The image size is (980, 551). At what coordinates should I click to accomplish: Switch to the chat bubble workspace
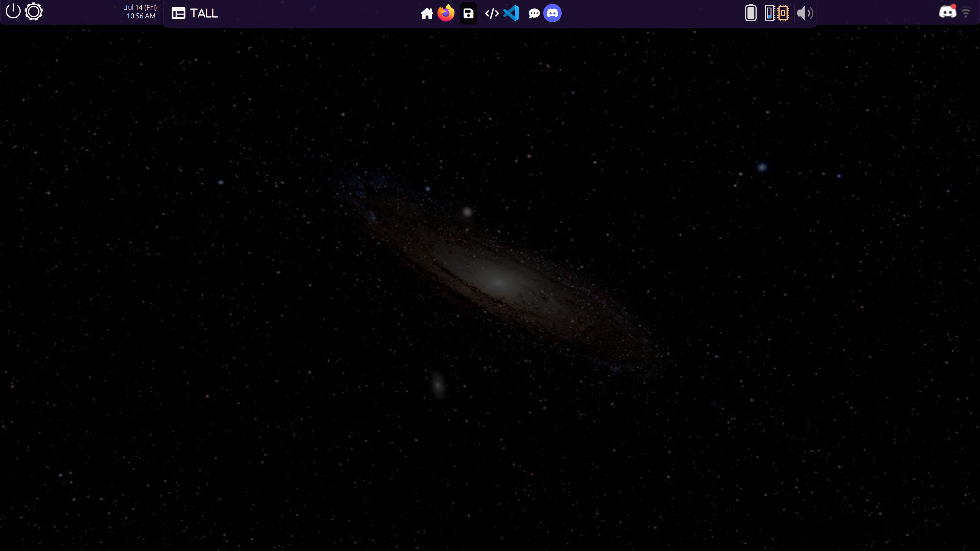pos(534,14)
